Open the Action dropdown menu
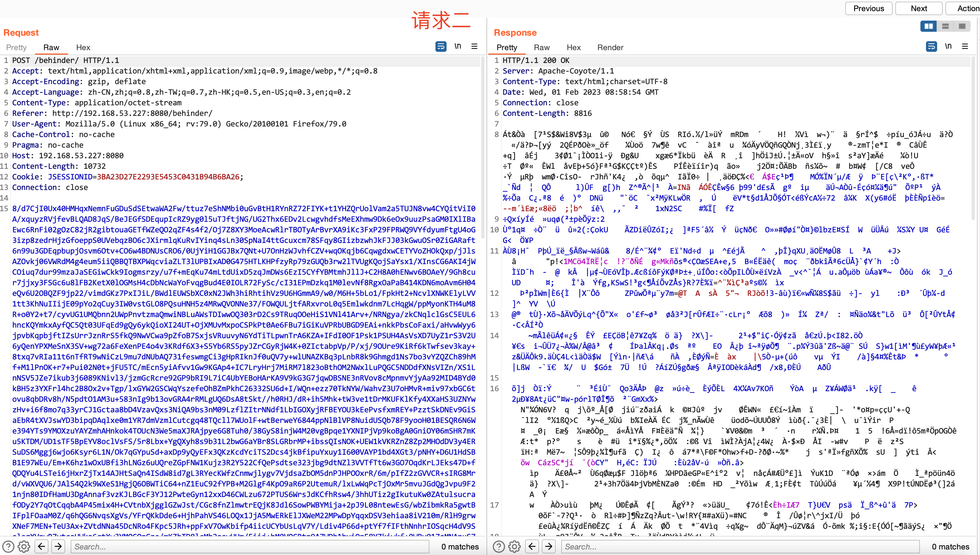 [967, 8]
